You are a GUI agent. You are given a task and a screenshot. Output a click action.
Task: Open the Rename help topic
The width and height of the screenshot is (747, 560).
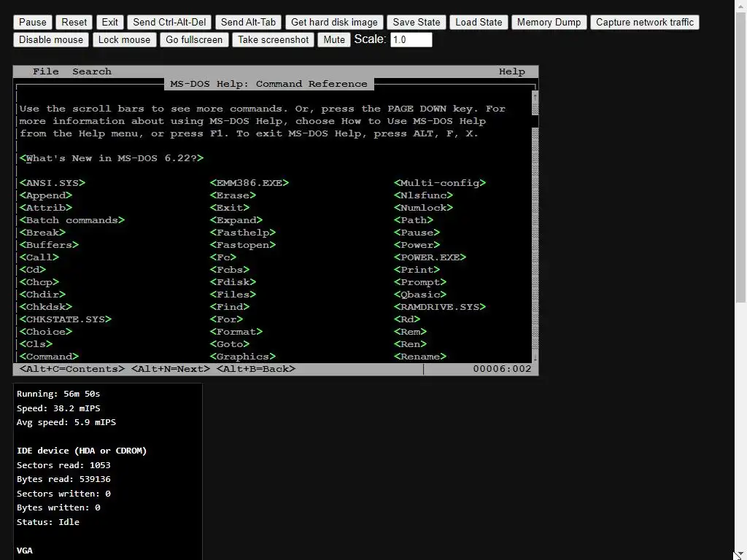(420, 356)
